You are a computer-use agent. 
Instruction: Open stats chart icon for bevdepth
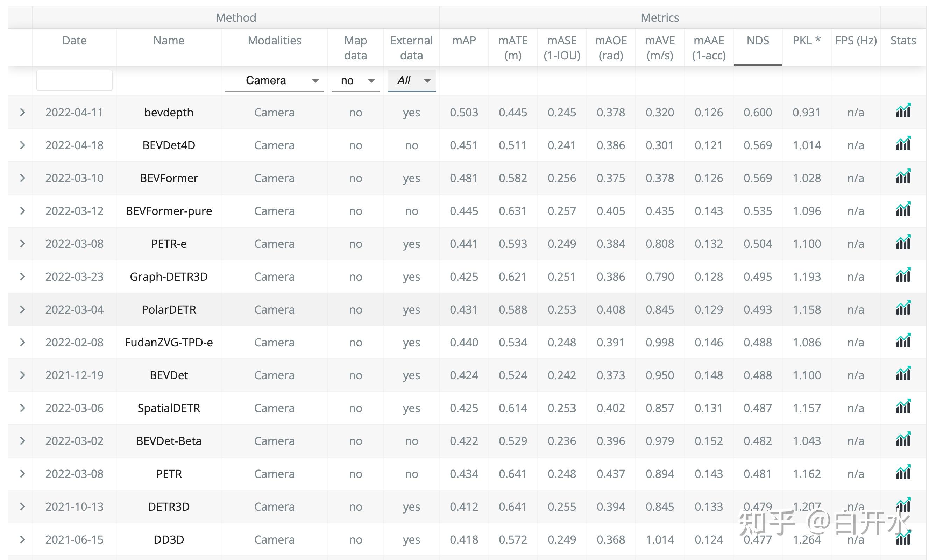[x=903, y=111]
